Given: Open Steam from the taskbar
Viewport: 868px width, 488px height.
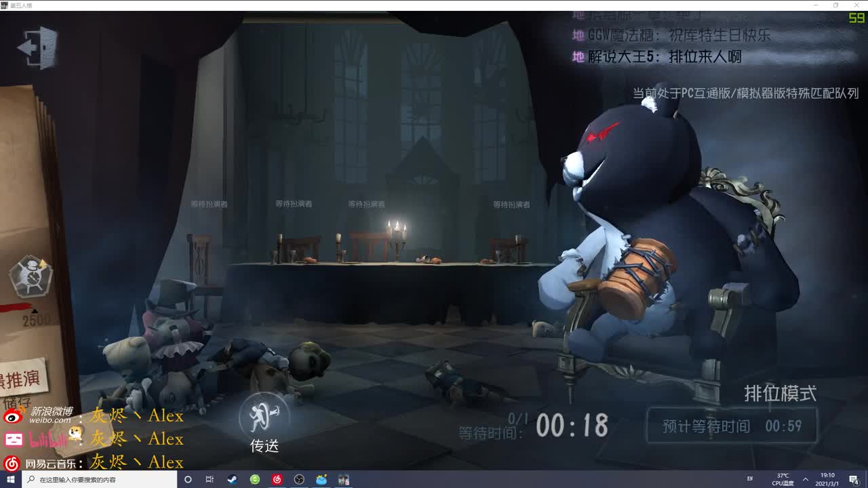Looking at the screenshot, I should tap(232, 479).
